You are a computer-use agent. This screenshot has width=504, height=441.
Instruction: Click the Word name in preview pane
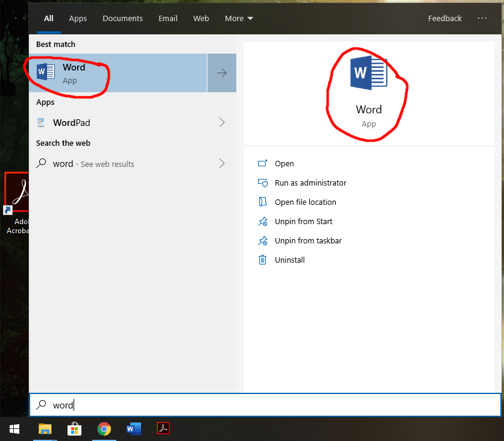click(x=369, y=110)
